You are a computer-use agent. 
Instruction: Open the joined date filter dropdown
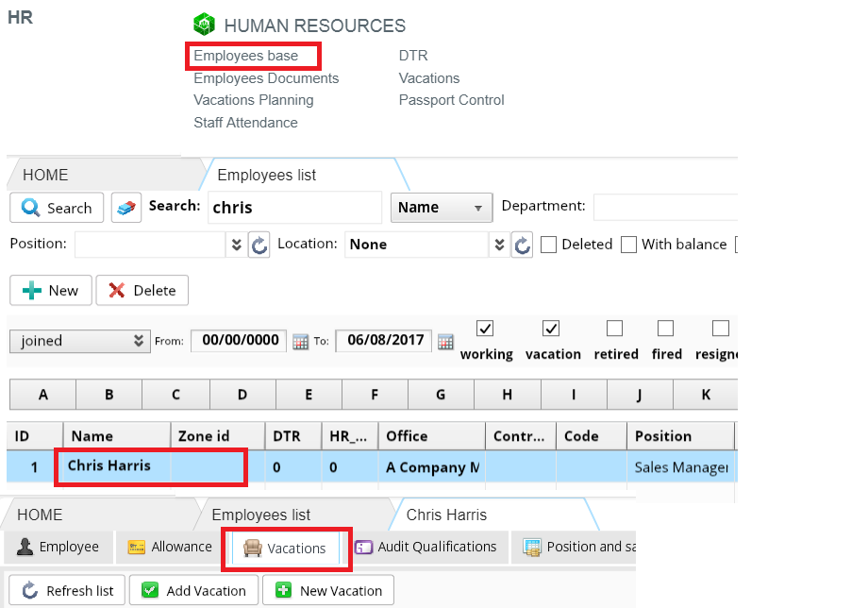pos(80,341)
